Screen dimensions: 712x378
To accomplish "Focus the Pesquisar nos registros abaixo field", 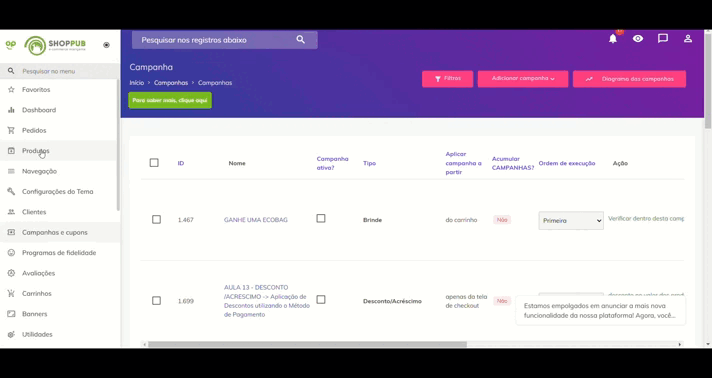I will [216, 40].
